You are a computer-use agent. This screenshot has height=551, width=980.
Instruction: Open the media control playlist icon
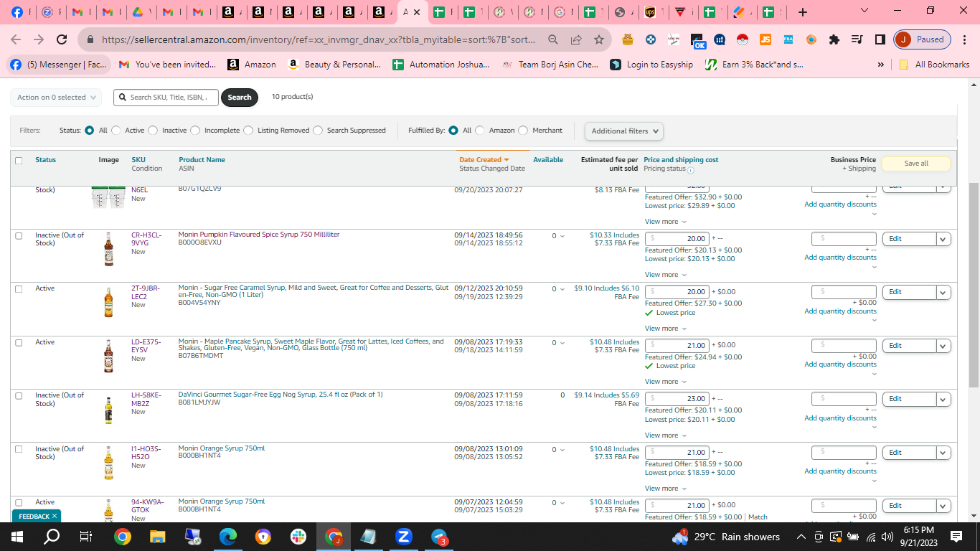857,40
